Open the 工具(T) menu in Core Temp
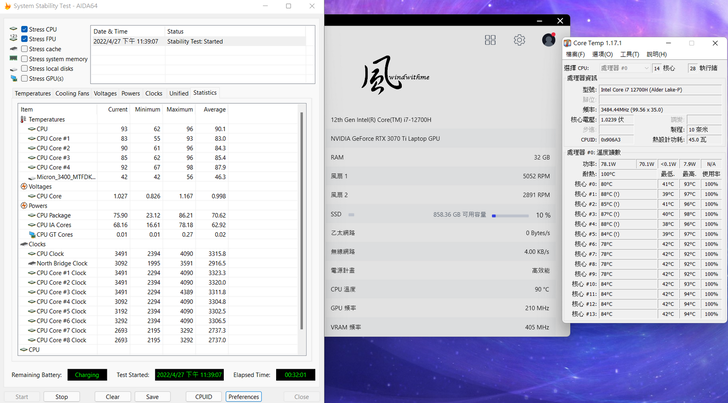Viewport: 728px width, 403px height. tap(628, 54)
